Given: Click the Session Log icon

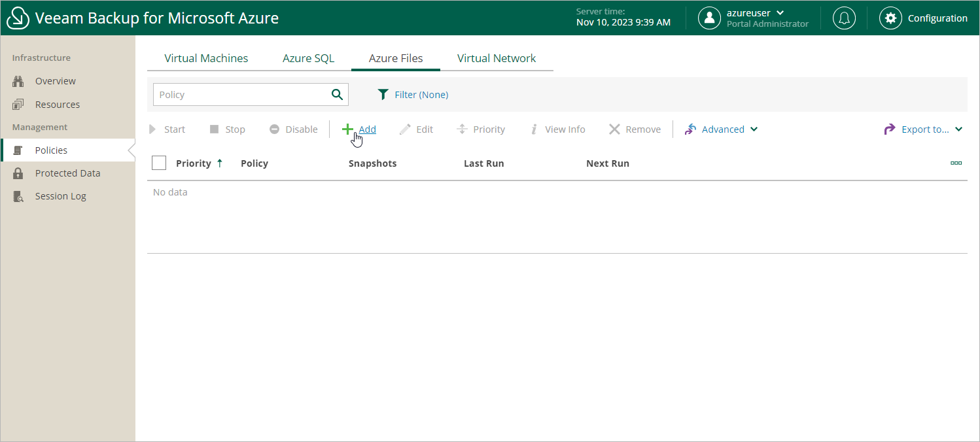Looking at the screenshot, I should click(18, 196).
